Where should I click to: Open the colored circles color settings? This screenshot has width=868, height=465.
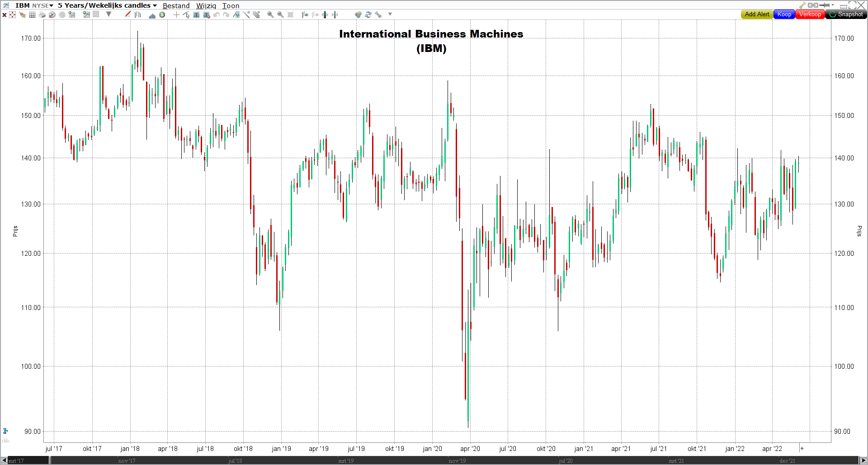(358, 15)
